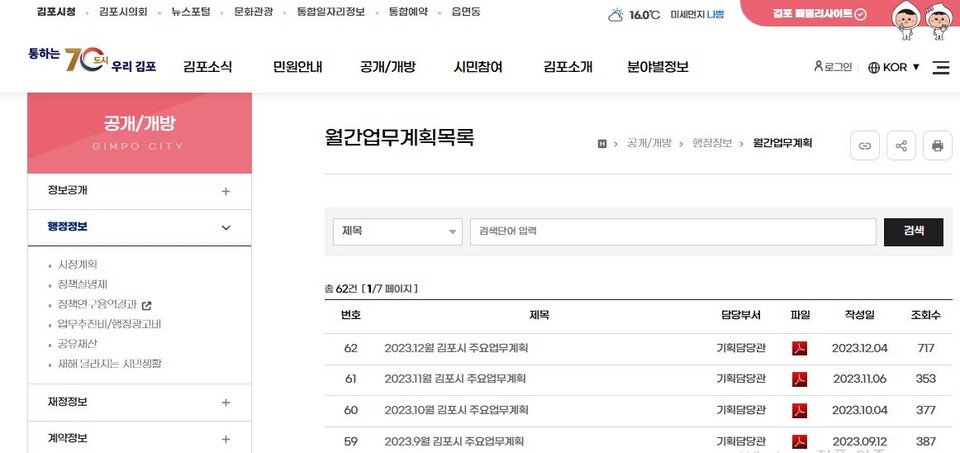The image size is (960, 453).
Task: Print the page using printer icon
Action: tap(937, 146)
